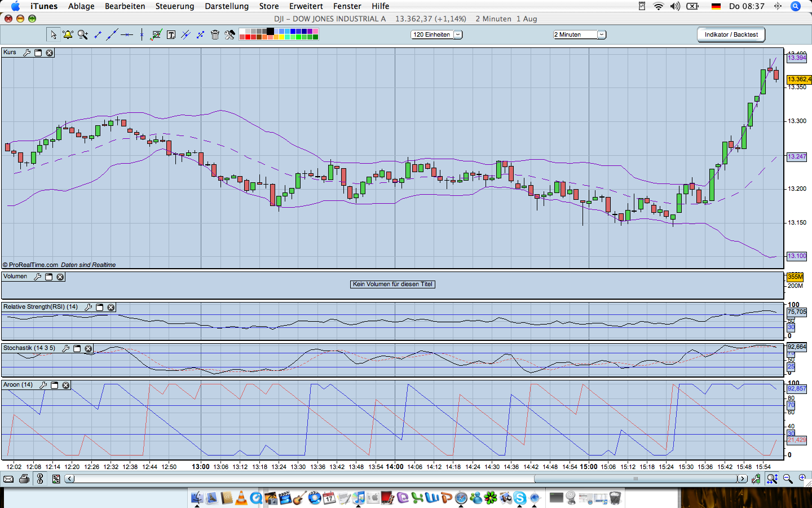Click the scrollbar right arrow
This screenshot has height=508, width=812.
[x=742, y=479]
